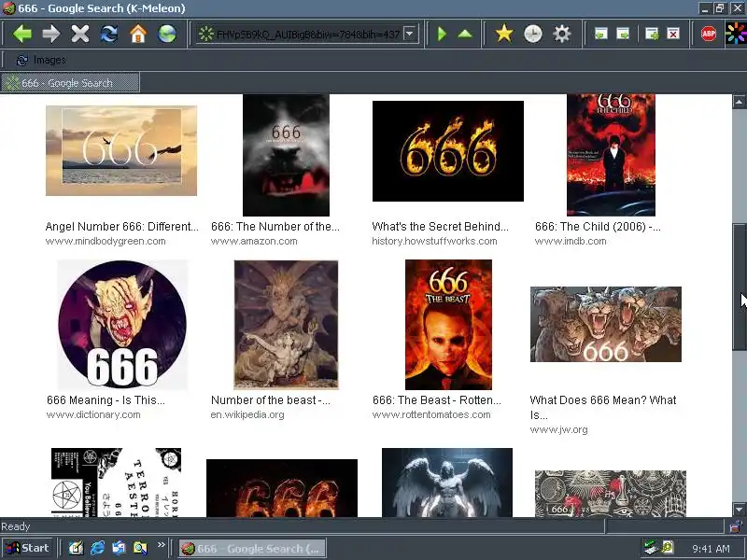
Task: Open the multi-headed leopard 666 thumbnail
Action: click(x=605, y=324)
